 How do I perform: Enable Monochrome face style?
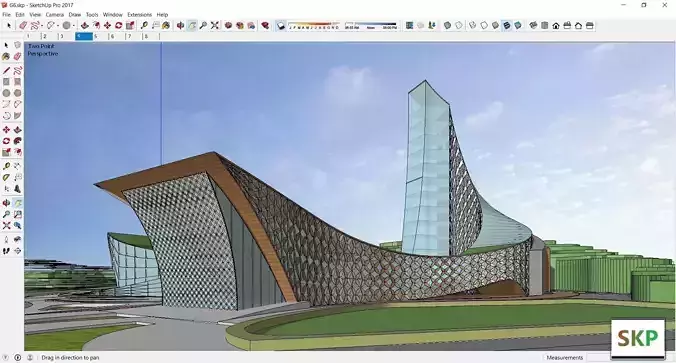tap(518, 25)
